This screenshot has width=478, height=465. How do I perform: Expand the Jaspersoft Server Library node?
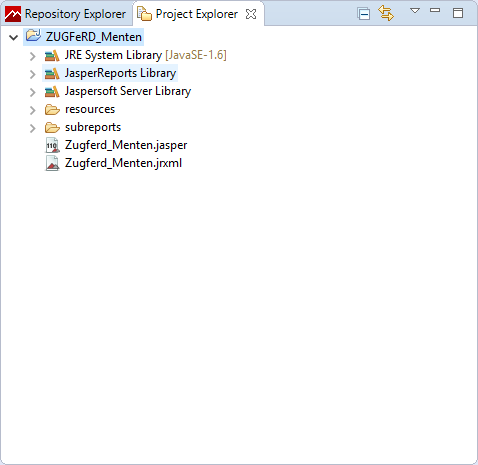coord(32,92)
